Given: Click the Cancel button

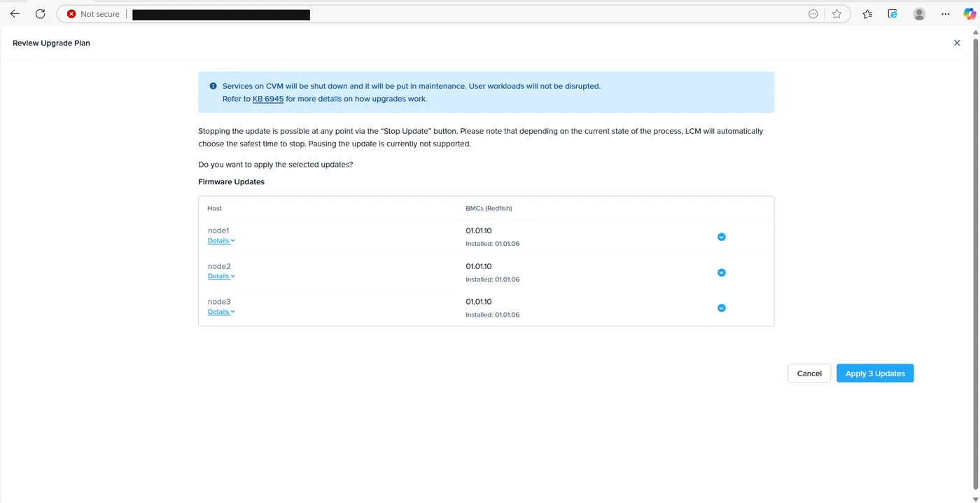Looking at the screenshot, I should pyautogui.click(x=809, y=373).
